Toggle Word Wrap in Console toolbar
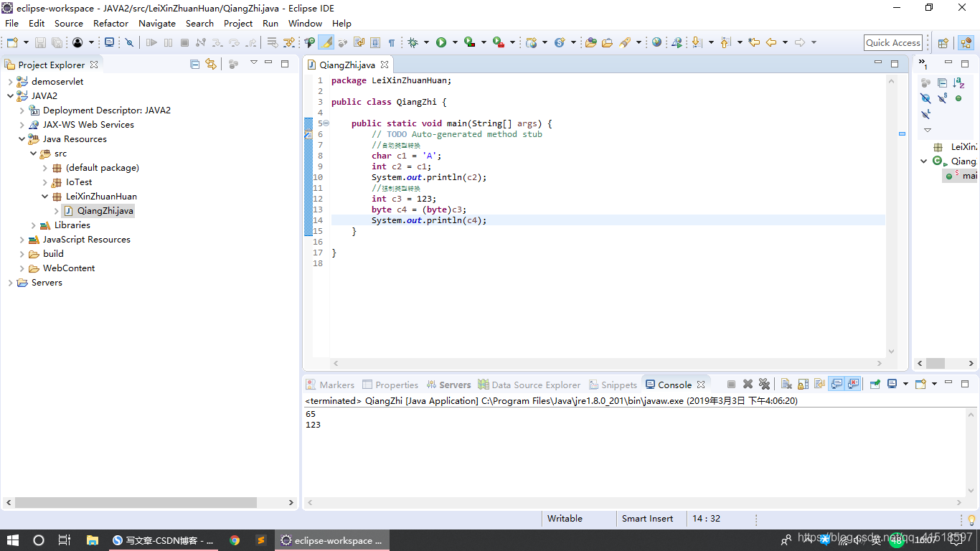Screen dimensions: 980x551 click(819, 385)
